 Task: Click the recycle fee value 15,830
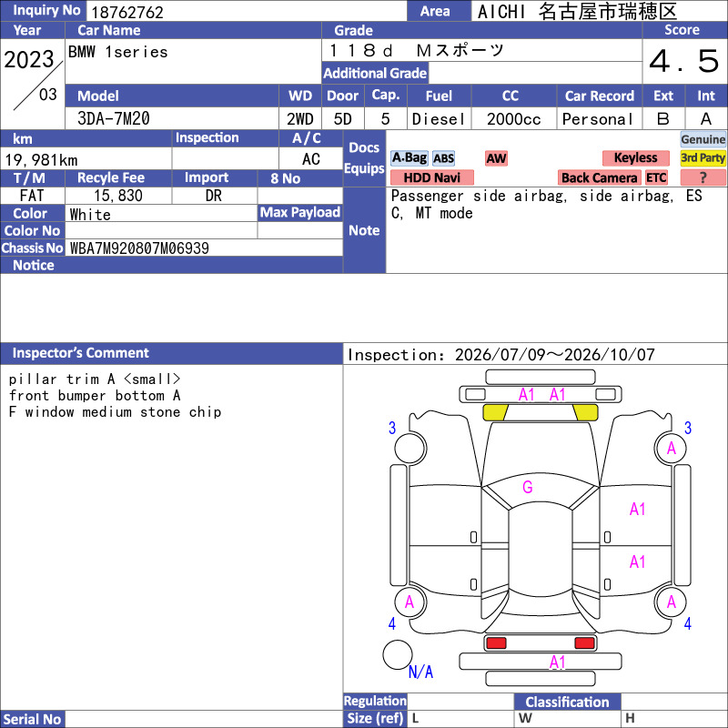pyautogui.click(x=118, y=196)
